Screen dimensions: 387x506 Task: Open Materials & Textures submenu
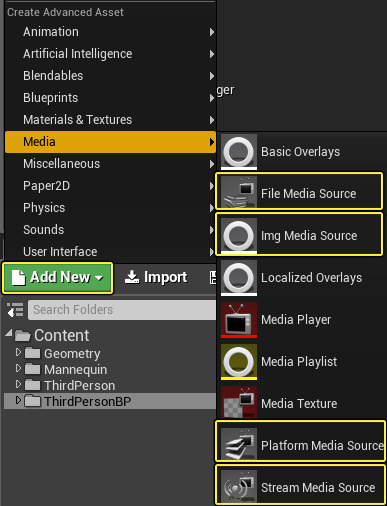110,120
